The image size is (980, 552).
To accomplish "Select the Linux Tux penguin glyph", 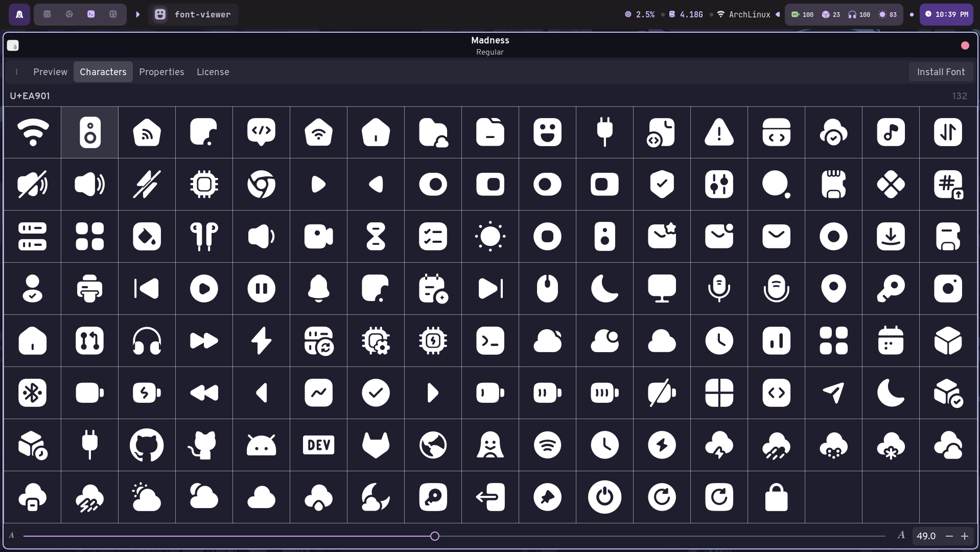I will click(491, 445).
